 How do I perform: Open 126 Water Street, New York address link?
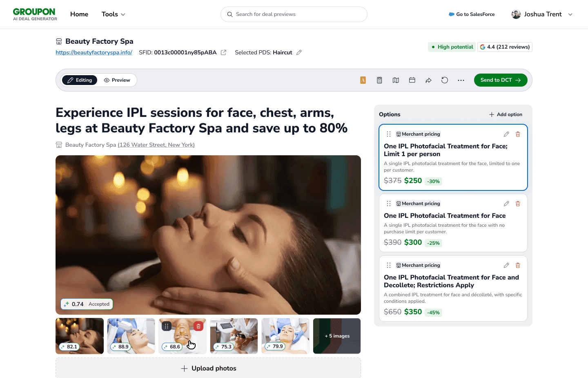coord(156,145)
